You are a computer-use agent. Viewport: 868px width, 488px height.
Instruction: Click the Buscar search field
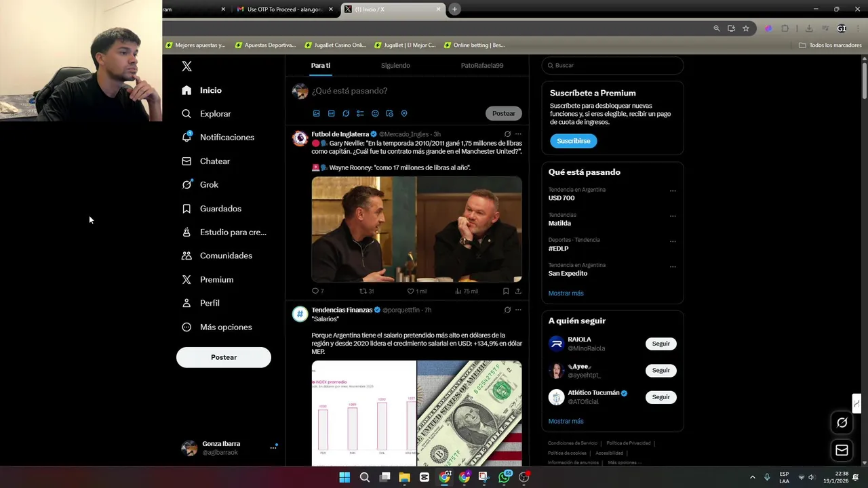(x=612, y=65)
